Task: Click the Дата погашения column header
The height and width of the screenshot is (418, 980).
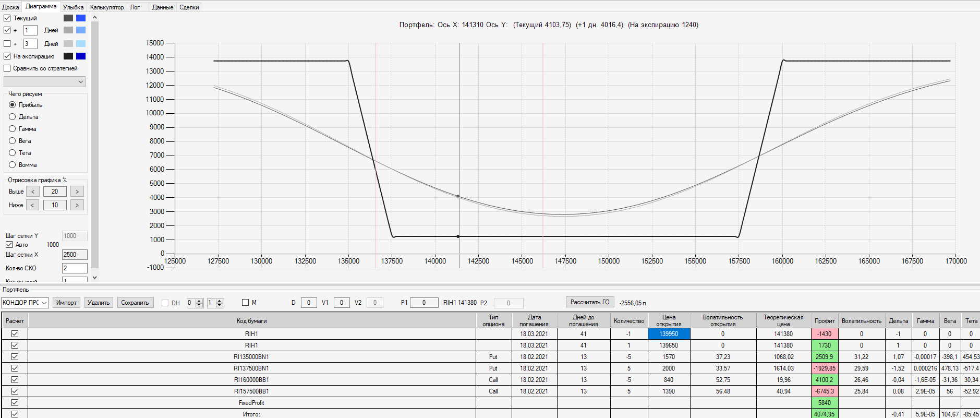Action: coord(534,320)
